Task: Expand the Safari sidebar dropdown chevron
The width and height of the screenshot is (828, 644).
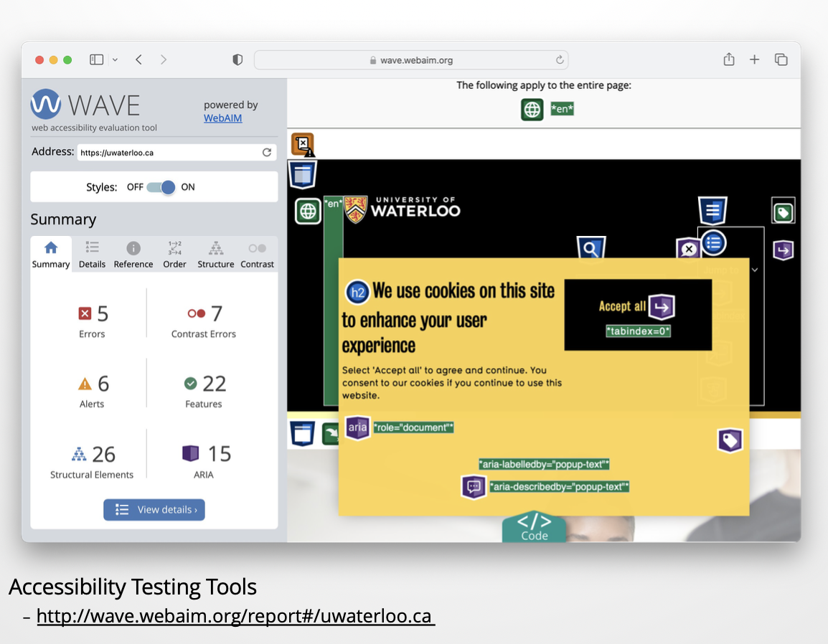Action: 115,60
